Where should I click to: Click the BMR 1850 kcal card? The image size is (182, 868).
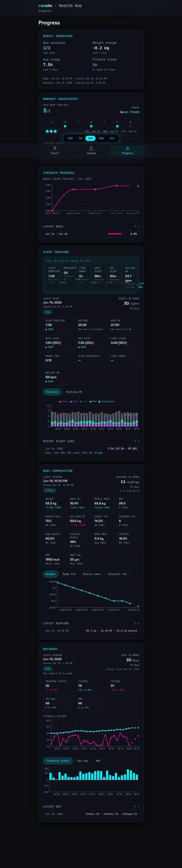tap(55, 560)
